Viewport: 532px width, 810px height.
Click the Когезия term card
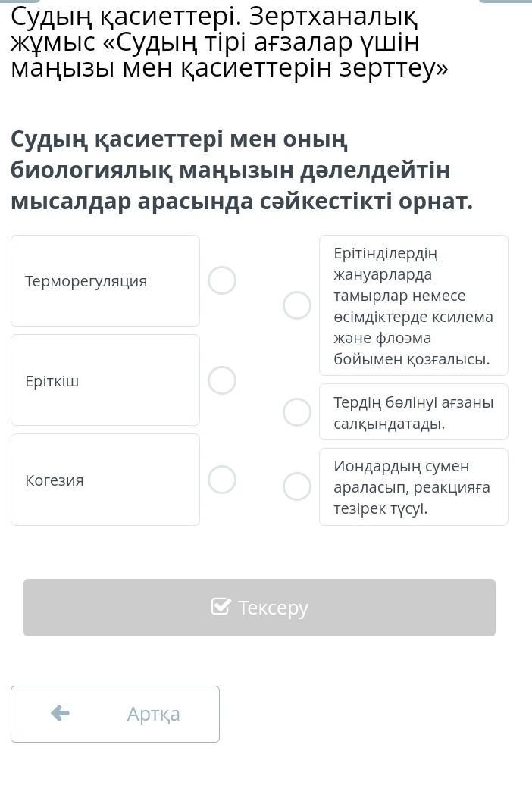click(105, 480)
